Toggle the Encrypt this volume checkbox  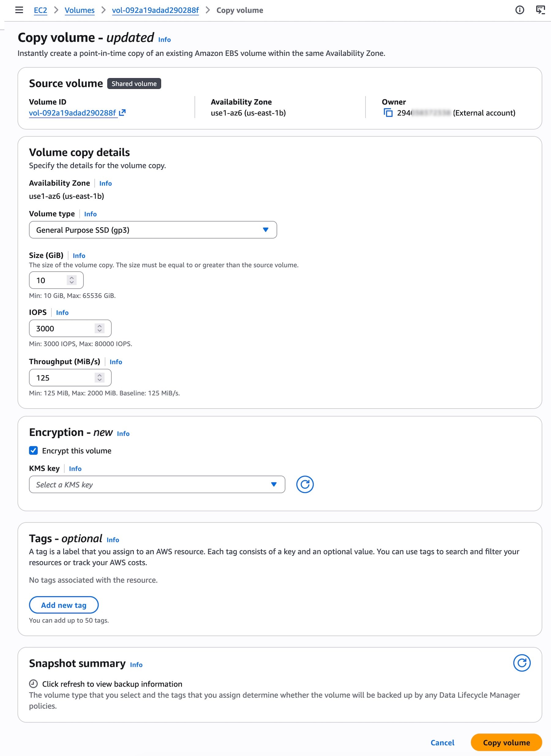pos(33,450)
